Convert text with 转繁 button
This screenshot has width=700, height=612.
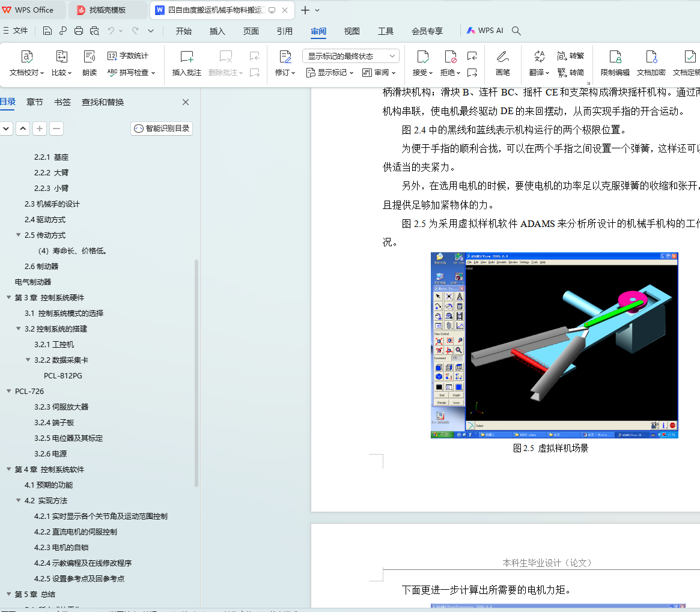(571, 56)
